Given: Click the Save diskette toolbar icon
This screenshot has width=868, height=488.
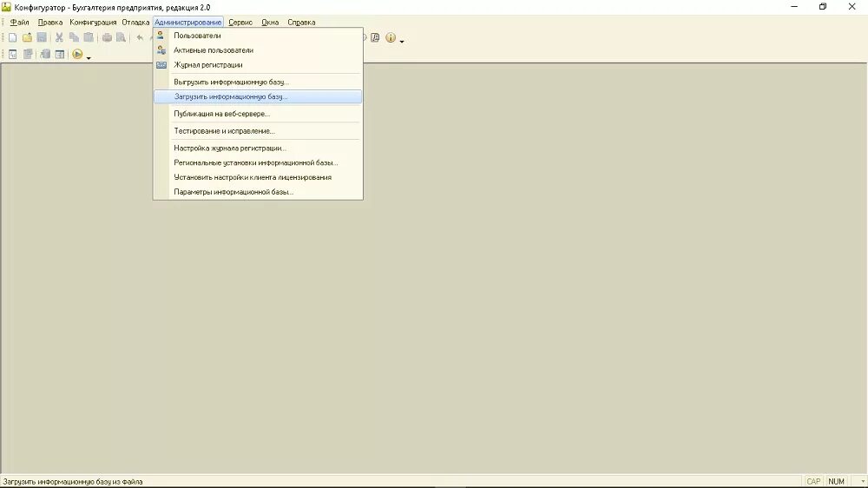Looking at the screenshot, I should click(x=42, y=37).
